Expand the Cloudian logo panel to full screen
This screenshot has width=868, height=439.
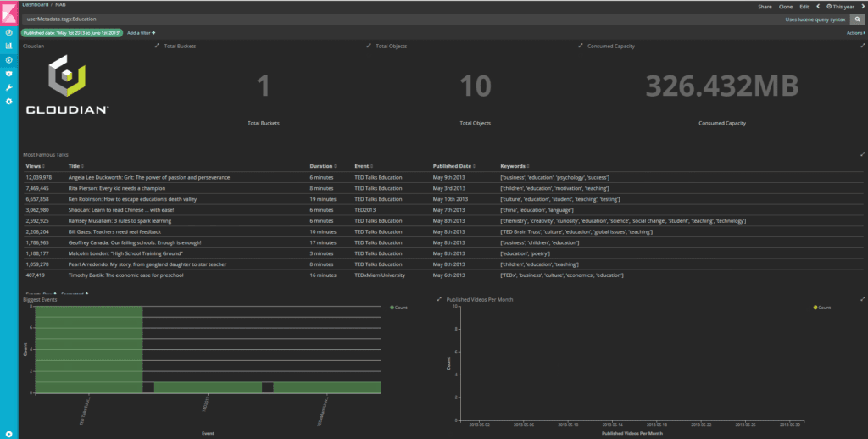point(157,46)
